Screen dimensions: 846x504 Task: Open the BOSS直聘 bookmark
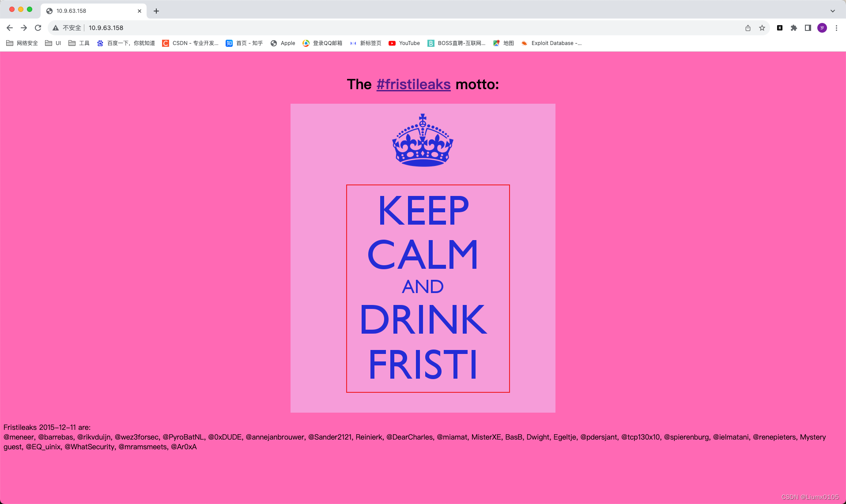point(457,43)
